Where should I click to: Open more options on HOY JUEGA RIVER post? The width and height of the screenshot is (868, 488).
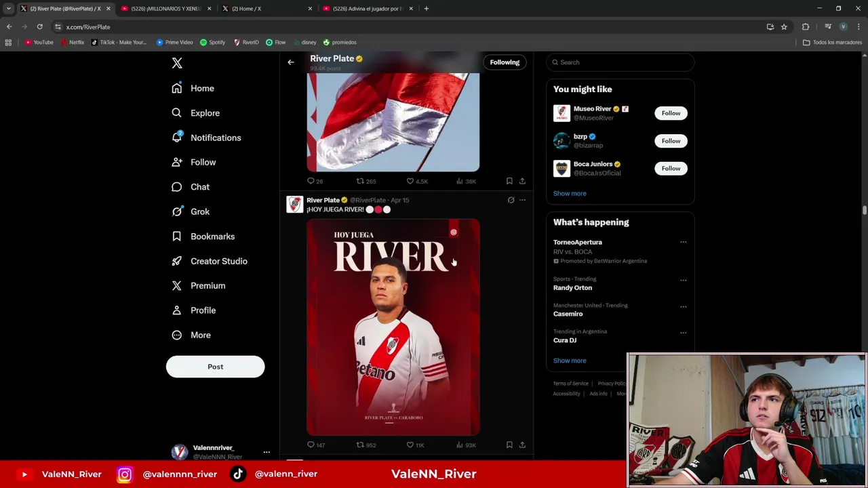(x=522, y=200)
